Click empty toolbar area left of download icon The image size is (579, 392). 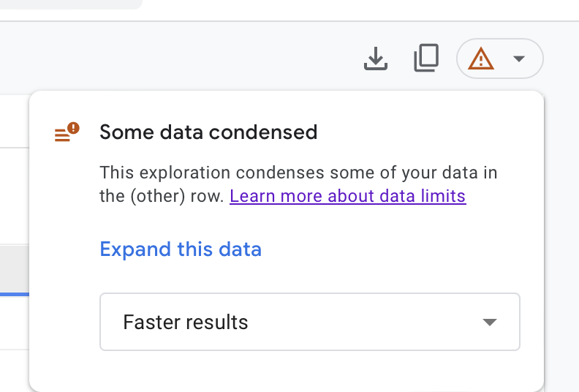pos(219,59)
